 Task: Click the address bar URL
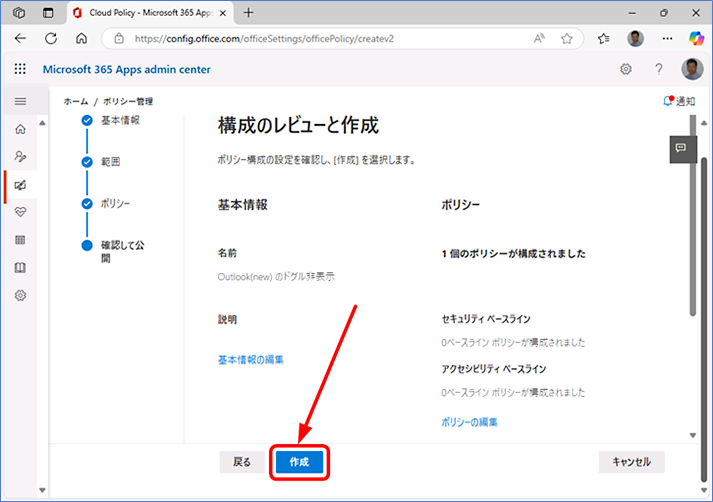click(x=264, y=39)
